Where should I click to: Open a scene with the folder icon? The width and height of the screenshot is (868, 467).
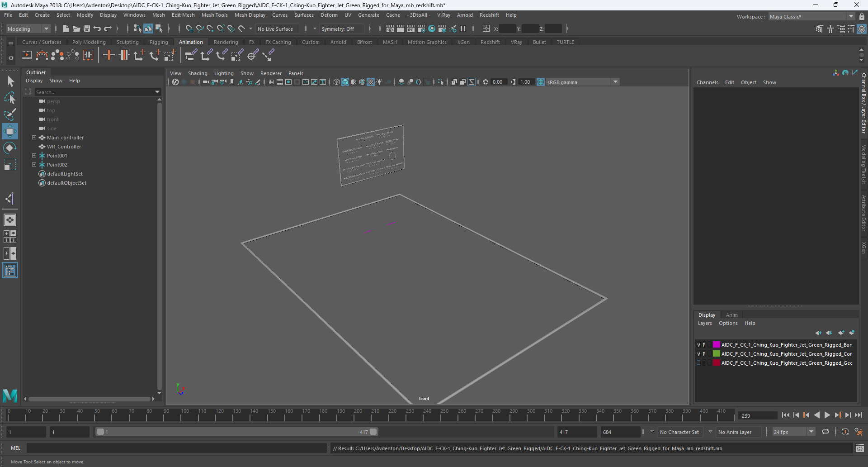click(x=76, y=29)
